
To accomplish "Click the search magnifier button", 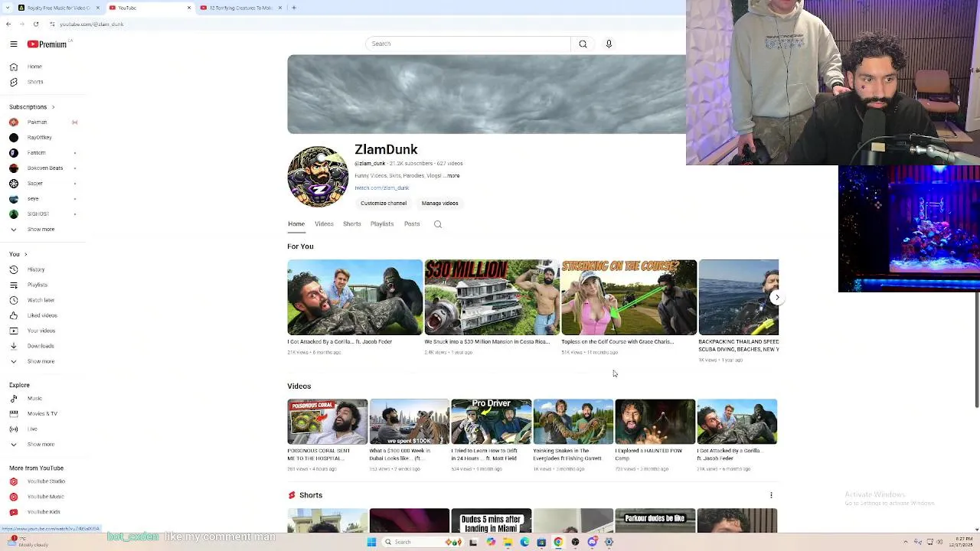I will [583, 44].
